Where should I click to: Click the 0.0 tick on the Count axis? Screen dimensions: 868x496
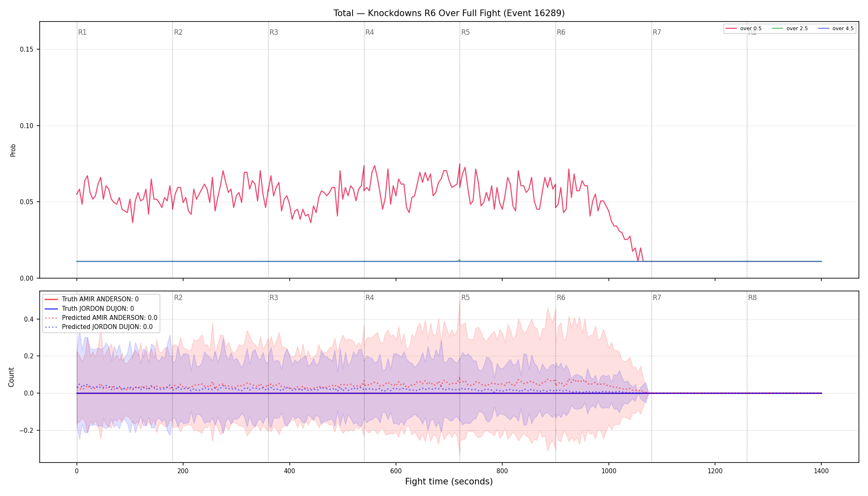point(29,393)
